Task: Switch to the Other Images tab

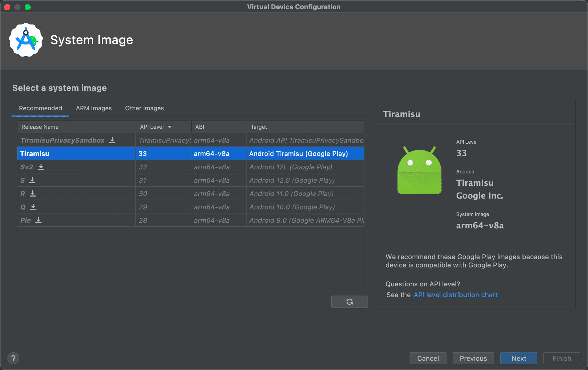Action: [x=144, y=108]
